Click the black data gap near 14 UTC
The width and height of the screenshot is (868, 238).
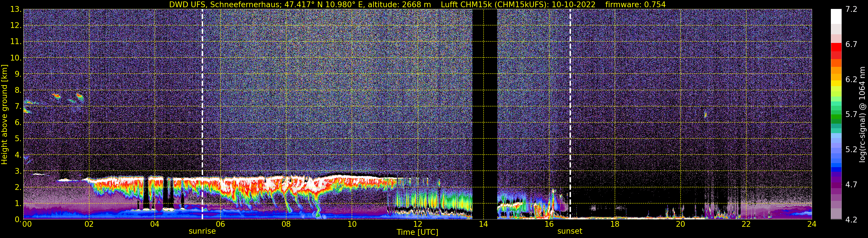click(485, 114)
